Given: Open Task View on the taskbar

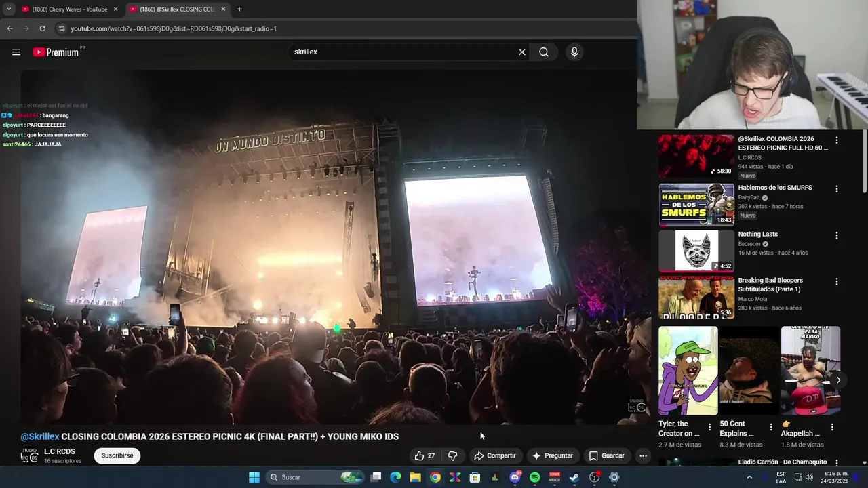Looking at the screenshot, I should click(x=376, y=477).
